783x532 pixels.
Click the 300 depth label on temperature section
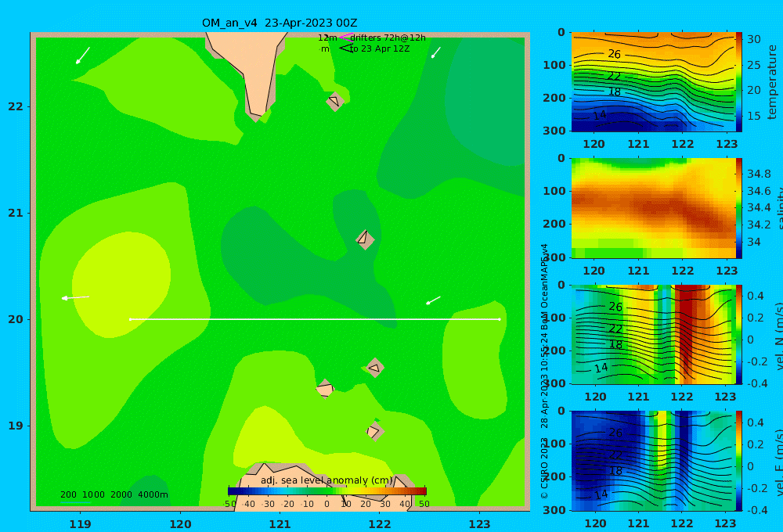tap(554, 130)
